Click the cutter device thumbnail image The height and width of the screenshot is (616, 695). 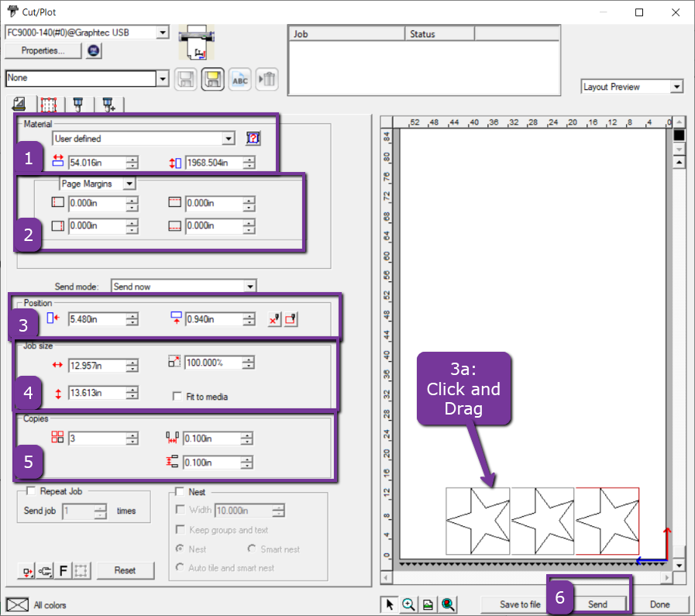196,42
